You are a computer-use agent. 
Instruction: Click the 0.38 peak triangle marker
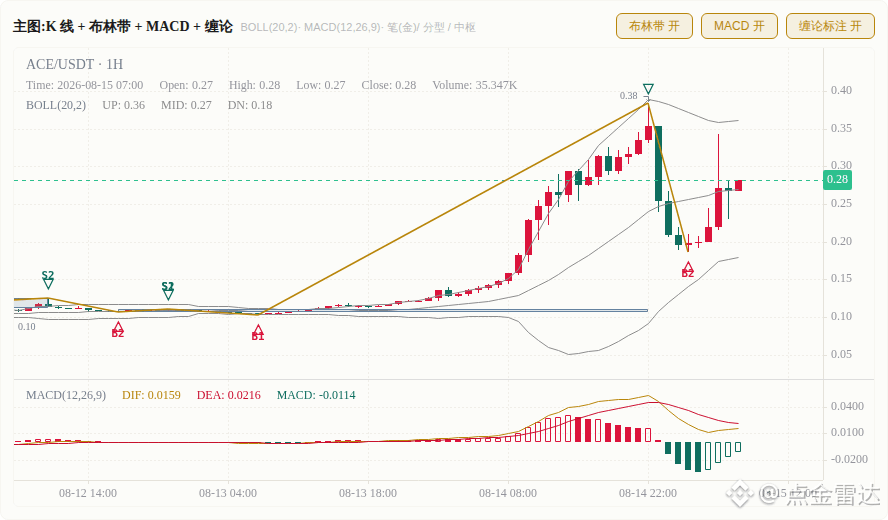(648, 89)
